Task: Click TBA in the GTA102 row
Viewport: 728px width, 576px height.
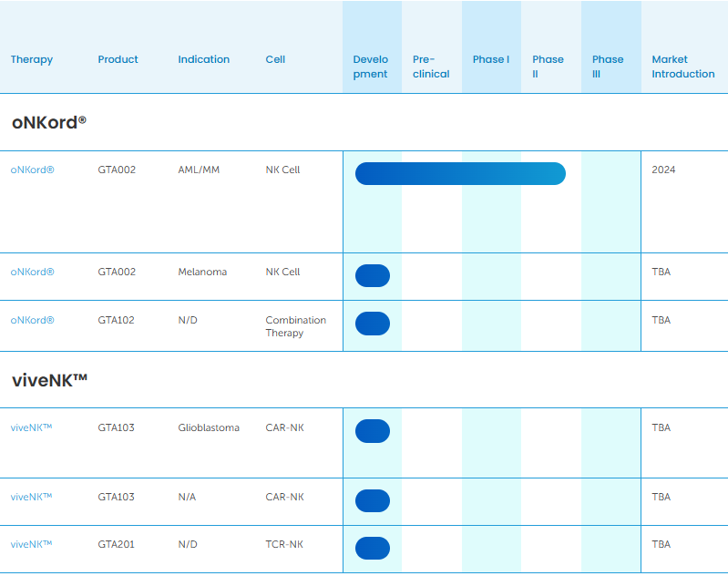Action: pyautogui.click(x=661, y=320)
